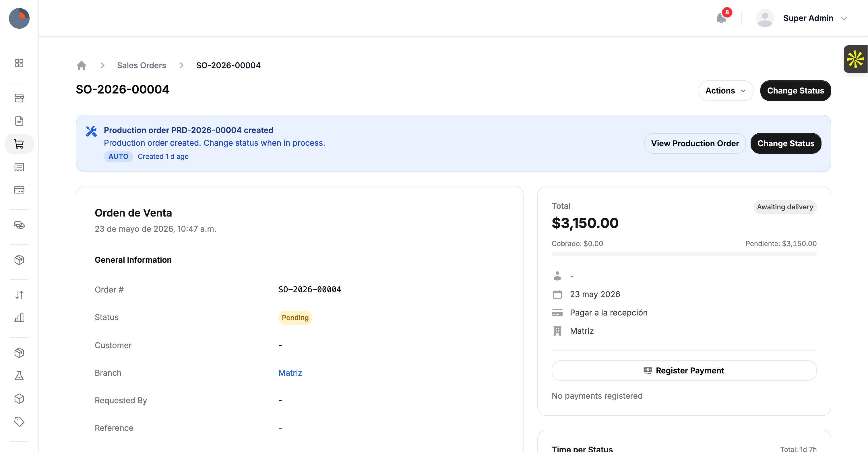Click Change Status in the production banner
This screenshot has width=868, height=452.
[786, 143]
